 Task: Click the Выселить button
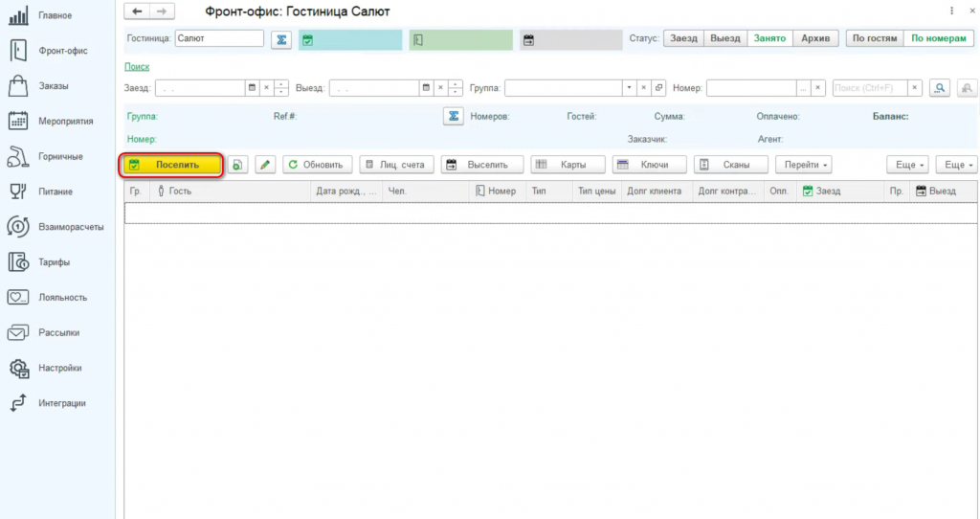[482, 165]
